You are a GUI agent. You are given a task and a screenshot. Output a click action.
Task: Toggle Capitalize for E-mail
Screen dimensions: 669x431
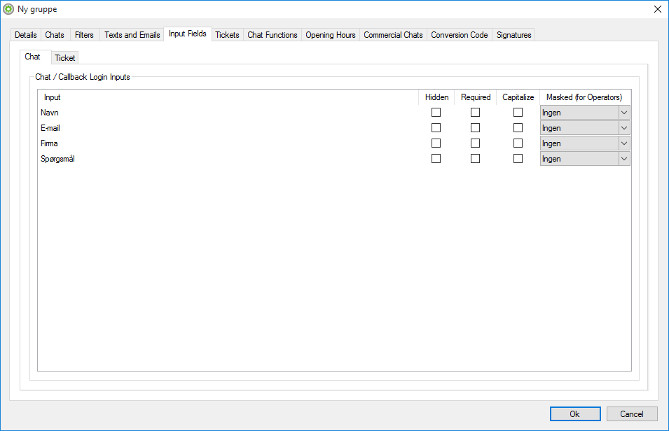[518, 128]
